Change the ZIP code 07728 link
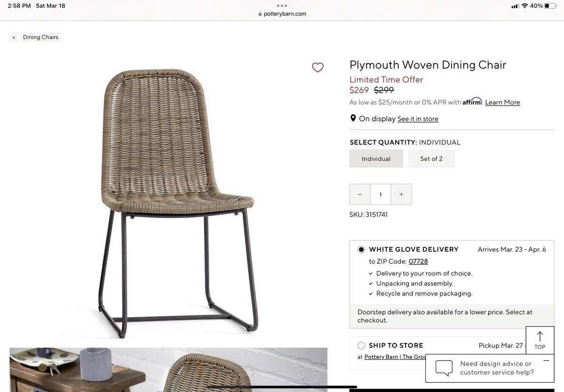The image size is (564, 392). (418, 261)
